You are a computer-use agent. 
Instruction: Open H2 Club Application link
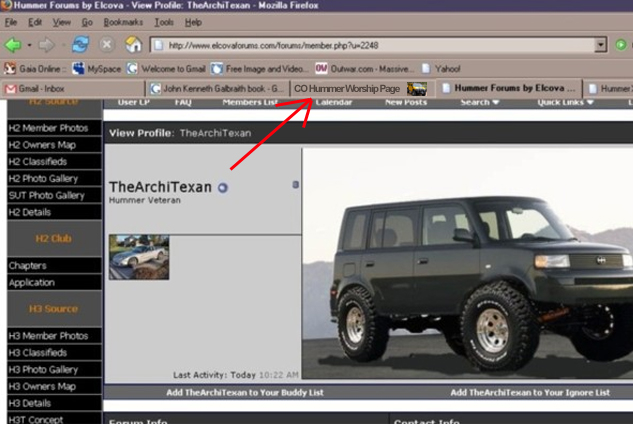tap(54, 283)
